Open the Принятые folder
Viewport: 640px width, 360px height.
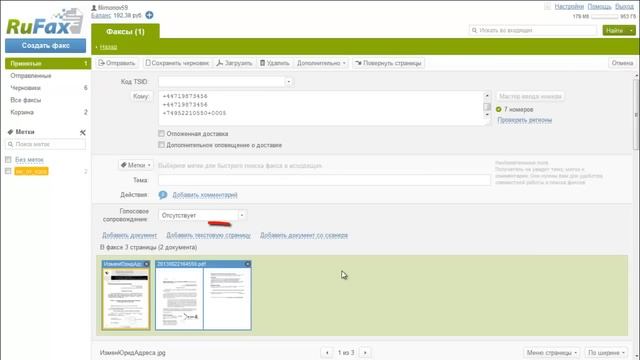pyautogui.click(x=48, y=63)
